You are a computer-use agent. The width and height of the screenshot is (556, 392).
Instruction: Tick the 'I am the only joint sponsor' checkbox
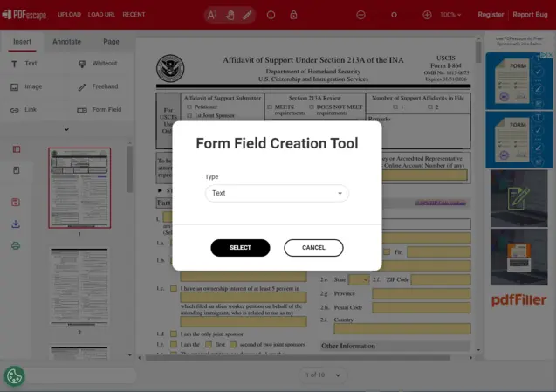point(174,334)
